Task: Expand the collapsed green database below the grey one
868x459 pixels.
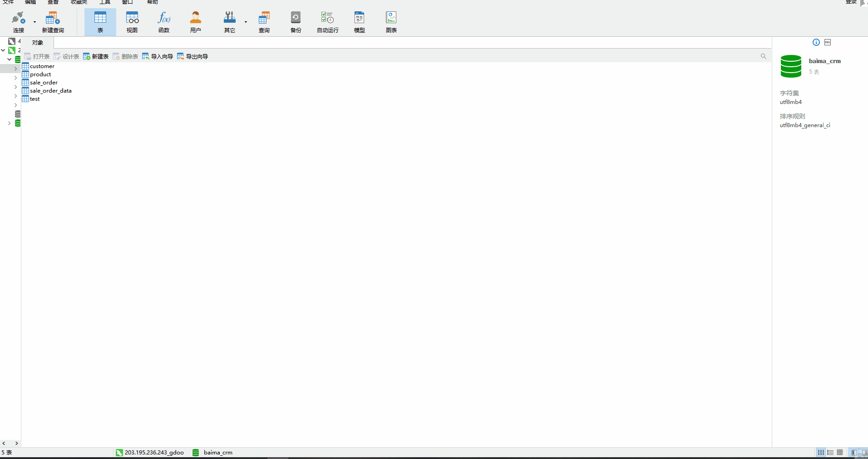Action: 9,123
